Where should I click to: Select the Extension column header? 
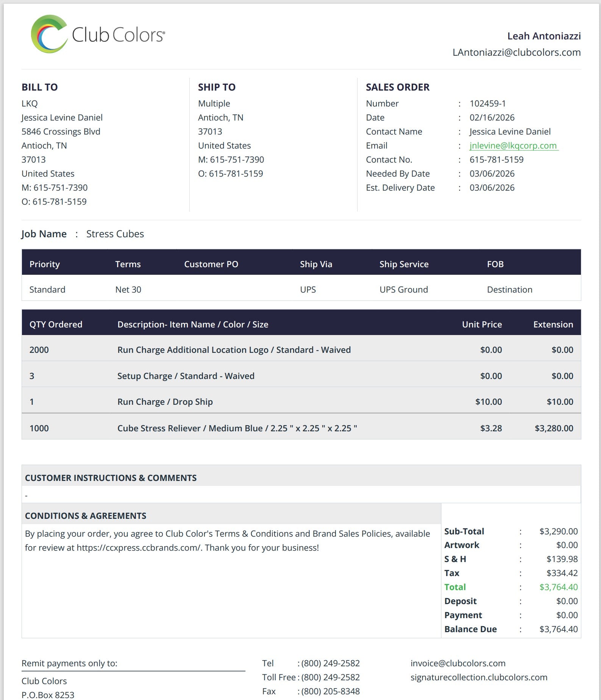(x=553, y=324)
